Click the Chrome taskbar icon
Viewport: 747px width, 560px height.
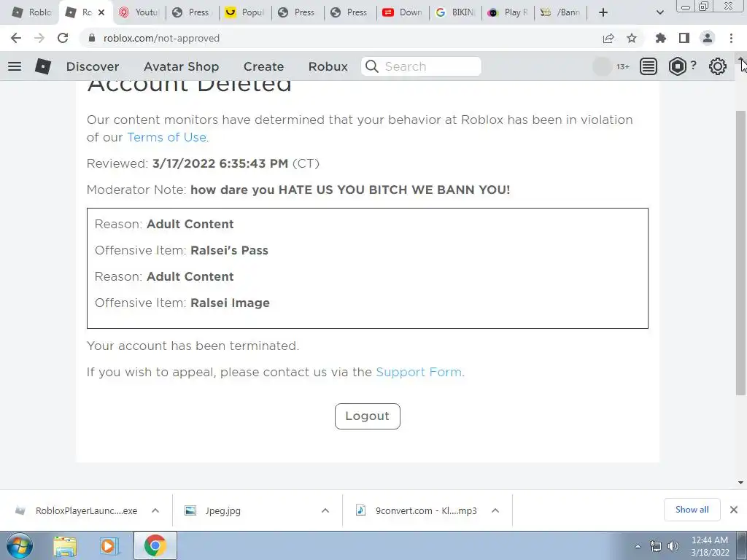[x=155, y=545]
